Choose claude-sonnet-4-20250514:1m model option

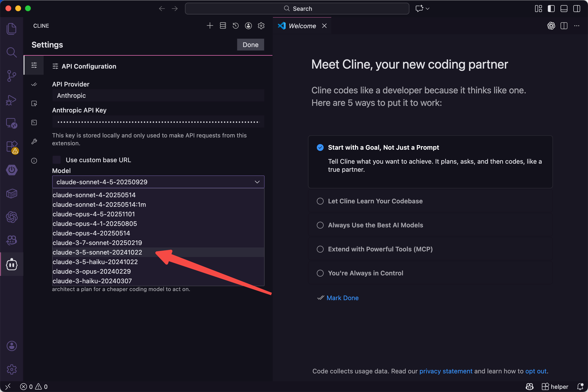click(158, 205)
